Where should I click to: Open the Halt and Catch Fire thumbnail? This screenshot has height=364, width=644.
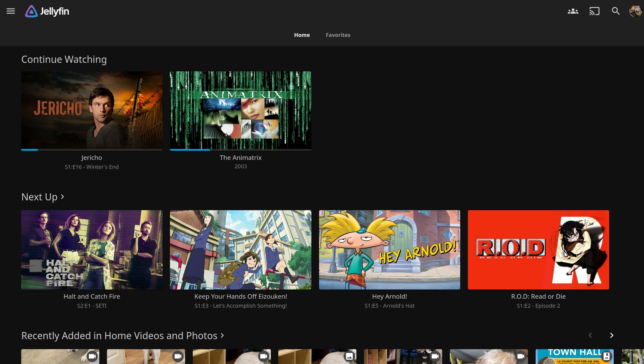point(92,250)
